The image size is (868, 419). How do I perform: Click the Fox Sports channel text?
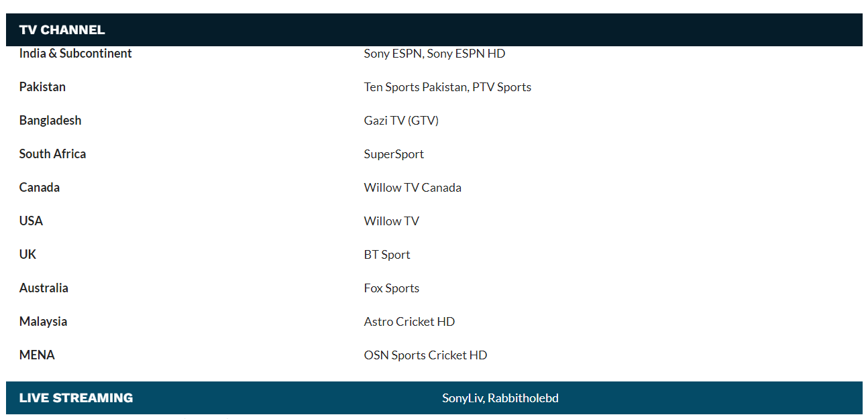click(392, 288)
